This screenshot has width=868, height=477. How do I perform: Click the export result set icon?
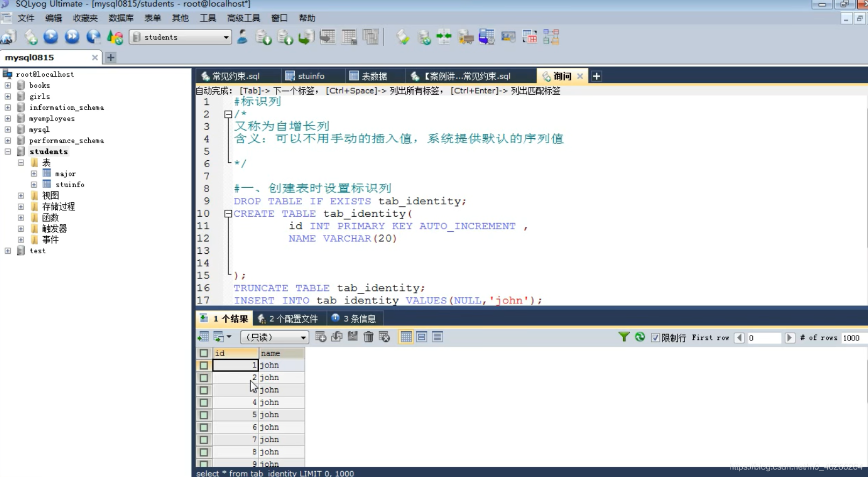(x=203, y=337)
